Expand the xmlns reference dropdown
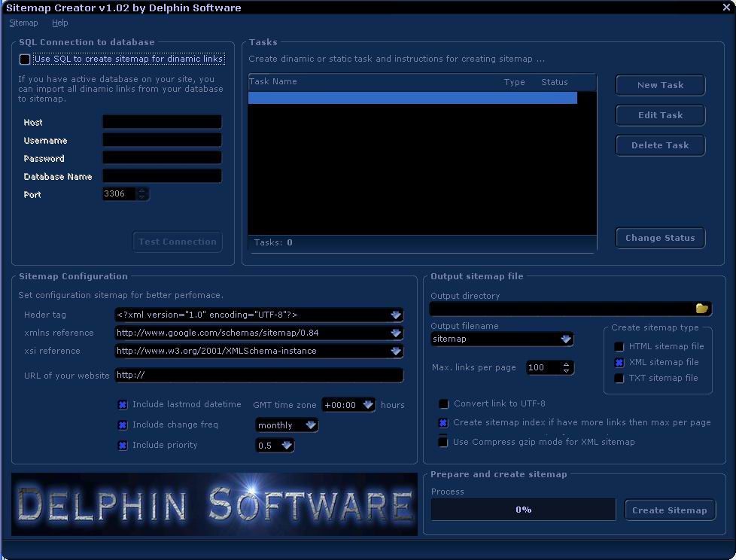Viewport: 736px width, 560px height. click(396, 333)
